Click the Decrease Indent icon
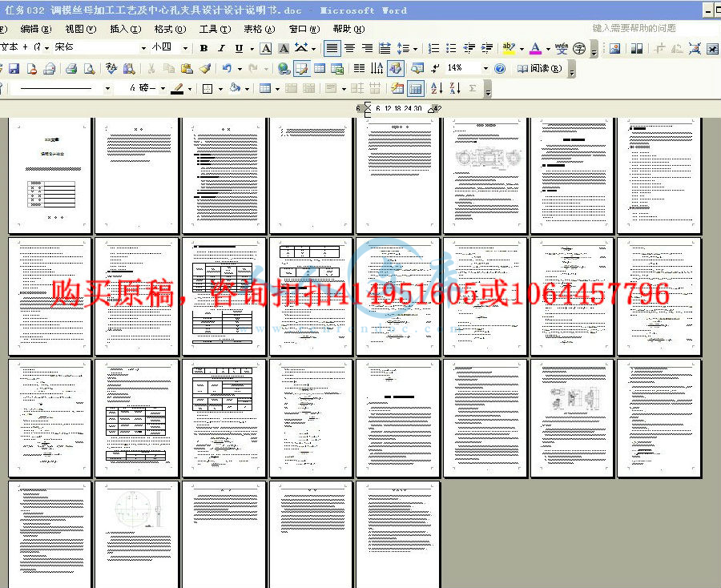 [469, 48]
